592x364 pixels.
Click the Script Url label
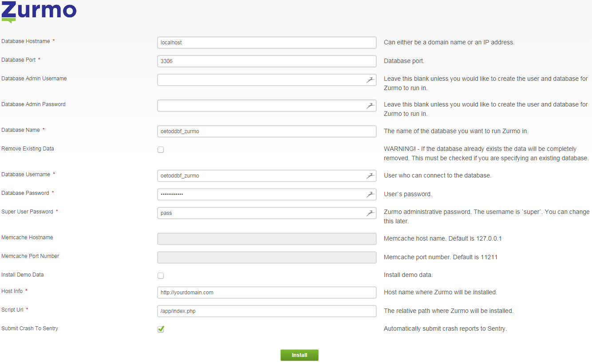[12, 310]
